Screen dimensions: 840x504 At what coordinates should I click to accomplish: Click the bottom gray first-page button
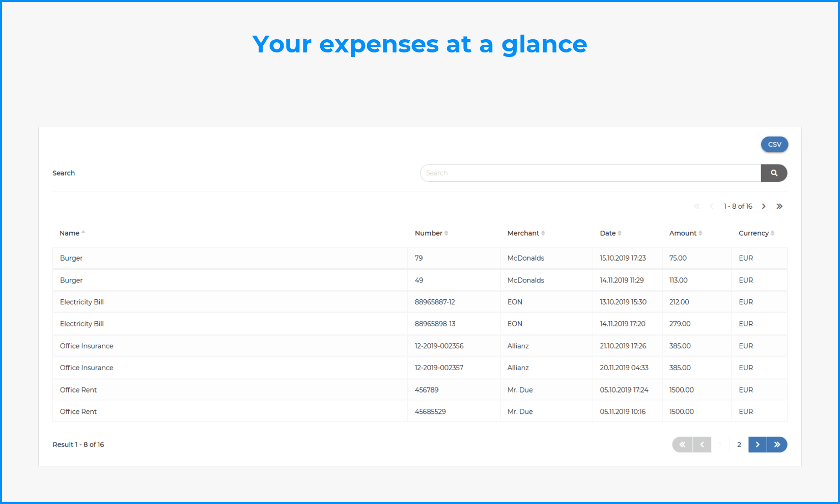click(x=682, y=444)
